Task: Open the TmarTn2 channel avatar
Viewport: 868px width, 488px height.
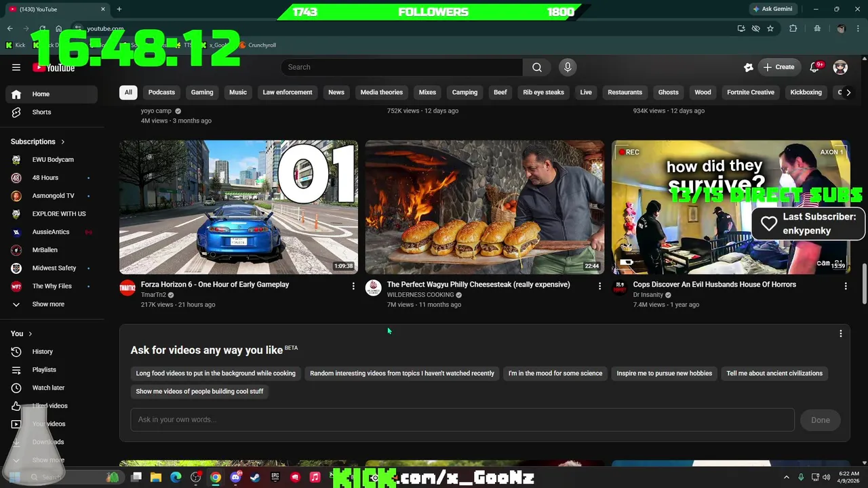Action: coord(127,288)
